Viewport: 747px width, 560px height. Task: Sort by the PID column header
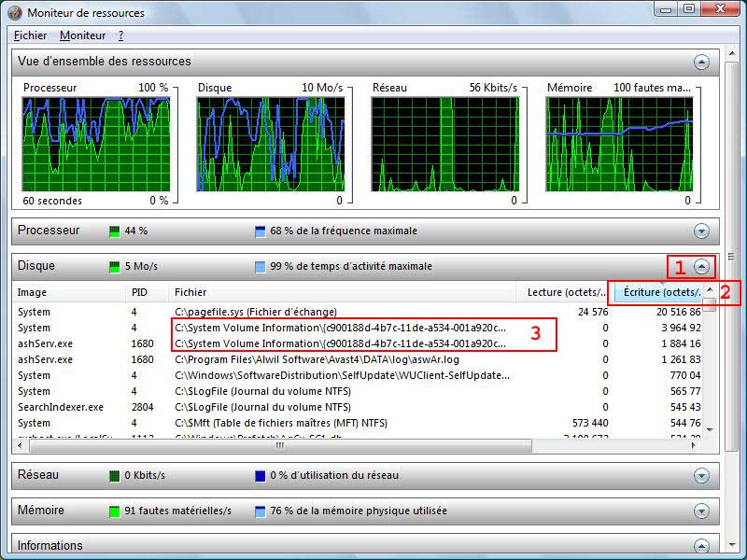pyautogui.click(x=147, y=292)
